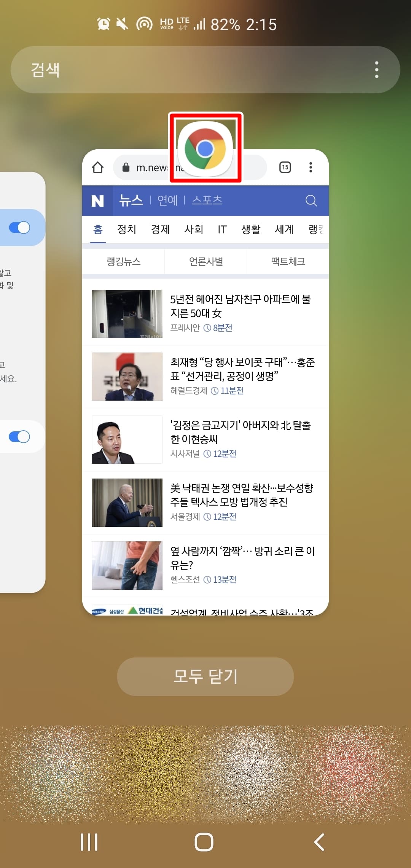The image size is (411, 868).
Task: Tap the 프레시안 8분전 source line
Action: pos(201,328)
